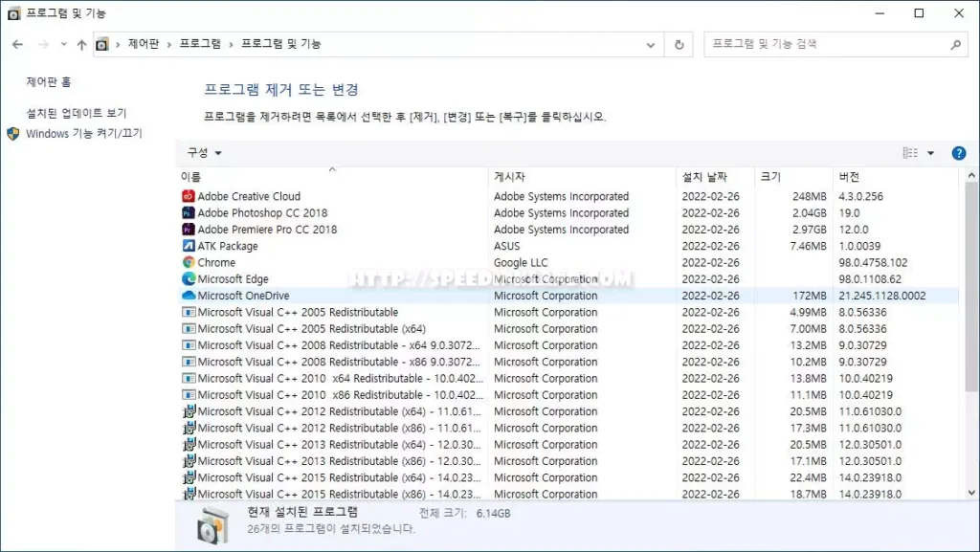Screen dimensions: 980x552
Task: Click the Adobe Photoshop CC 2018 icon
Action: point(189,213)
